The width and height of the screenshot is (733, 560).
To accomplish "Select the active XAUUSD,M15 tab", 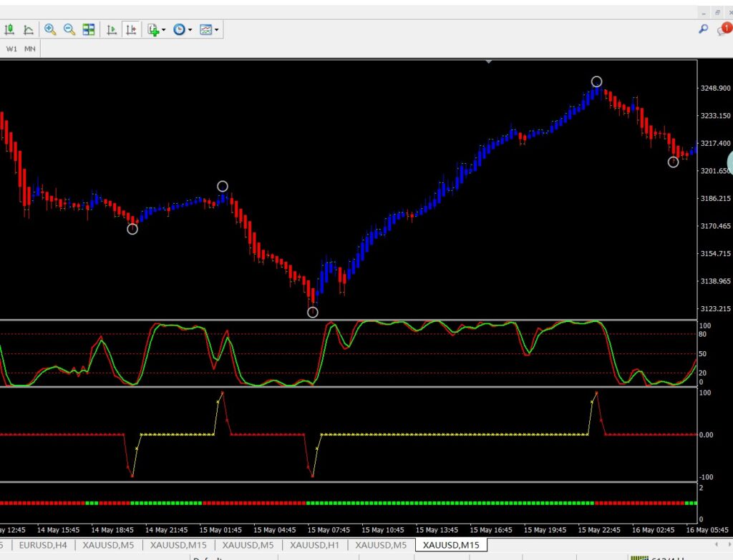I will 451,545.
